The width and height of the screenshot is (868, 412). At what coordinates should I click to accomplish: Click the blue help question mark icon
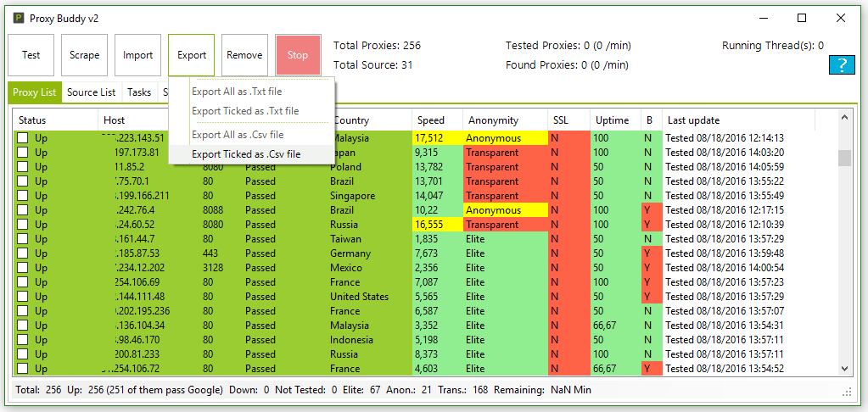[841, 65]
